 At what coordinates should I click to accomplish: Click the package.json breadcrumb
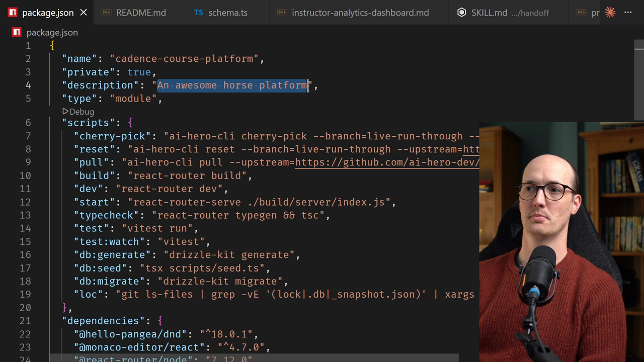coord(52,33)
